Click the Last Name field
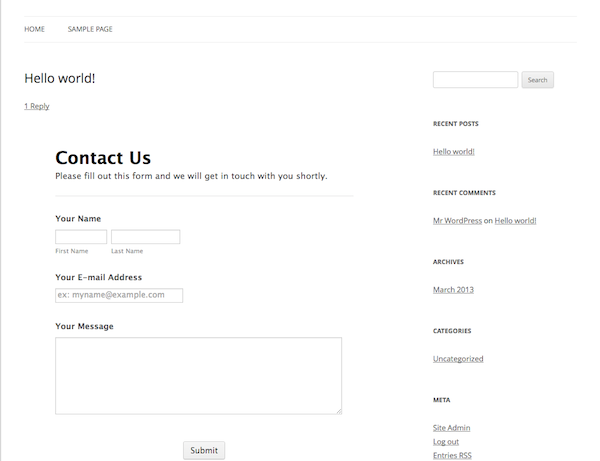 (145, 237)
